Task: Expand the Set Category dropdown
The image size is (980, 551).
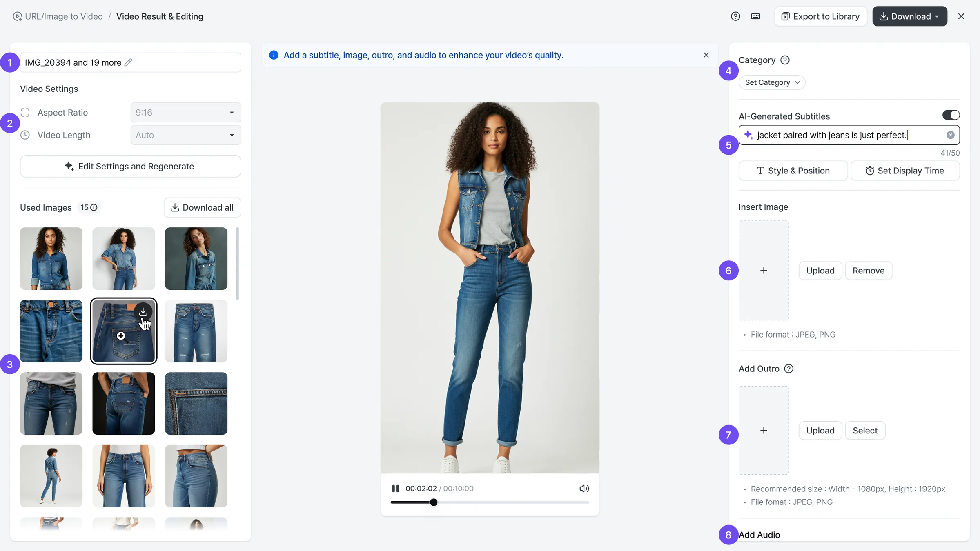Action: click(x=772, y=82)
